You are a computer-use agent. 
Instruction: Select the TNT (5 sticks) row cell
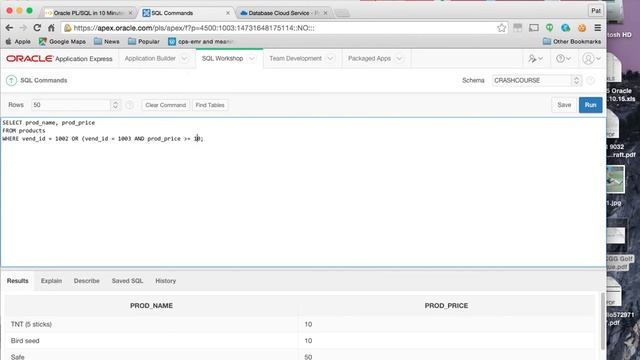151,324
